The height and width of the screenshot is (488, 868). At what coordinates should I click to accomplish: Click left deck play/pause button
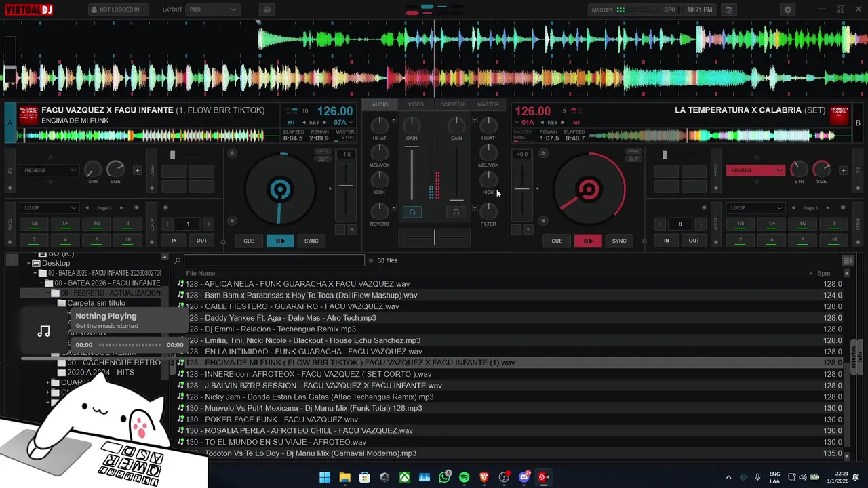(280, 241)
